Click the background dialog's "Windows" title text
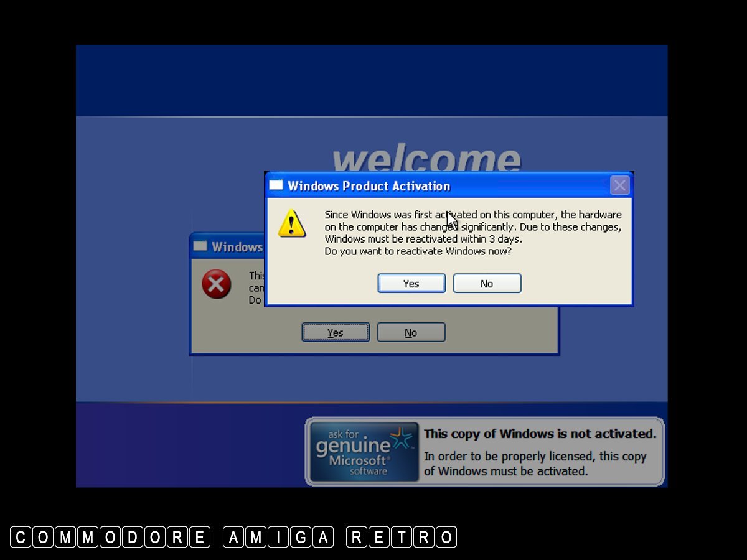Image resolution: width=747 pixels, height=560 pixels. [237, 247]
